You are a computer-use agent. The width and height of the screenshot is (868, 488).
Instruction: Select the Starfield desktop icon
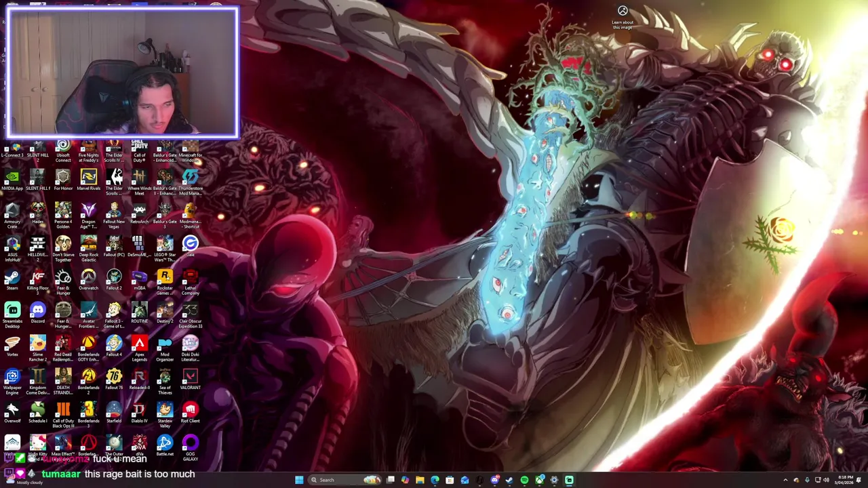114,413
